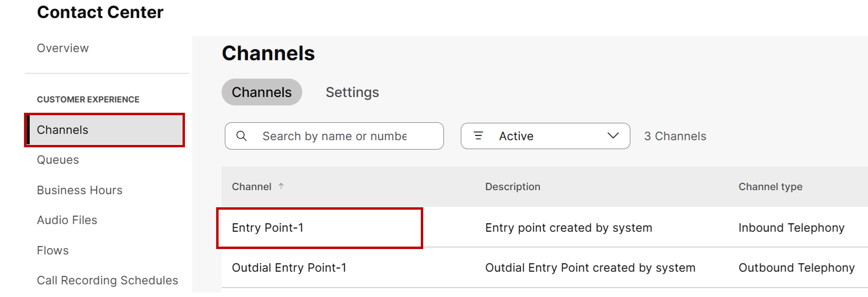Open Business Hours section

[80, 190]
